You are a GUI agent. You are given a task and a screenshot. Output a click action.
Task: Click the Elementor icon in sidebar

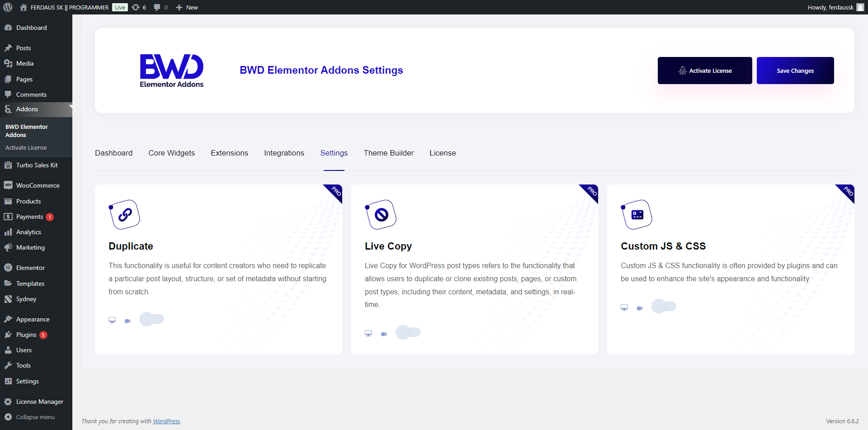coord(8,268)
